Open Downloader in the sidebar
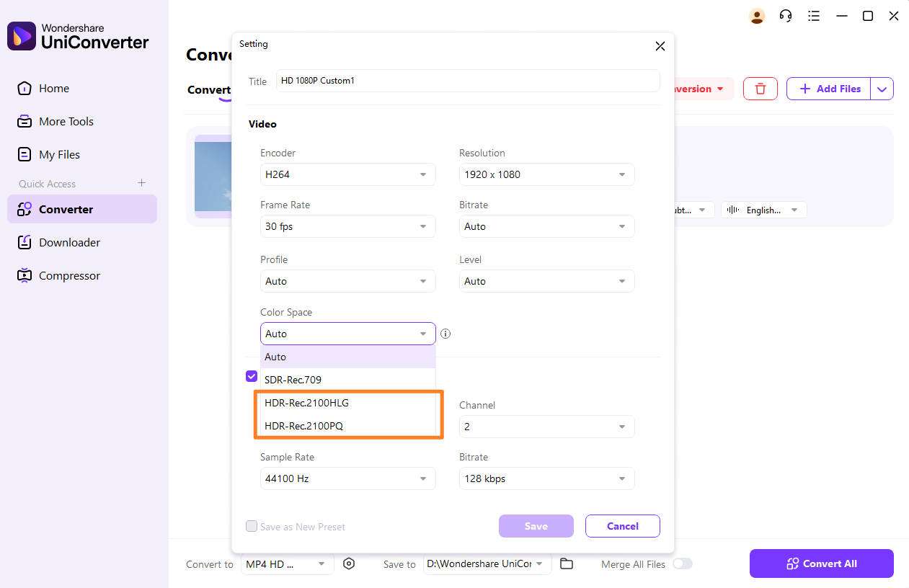This screenshot has width=909, height=588. coord(69,242)
